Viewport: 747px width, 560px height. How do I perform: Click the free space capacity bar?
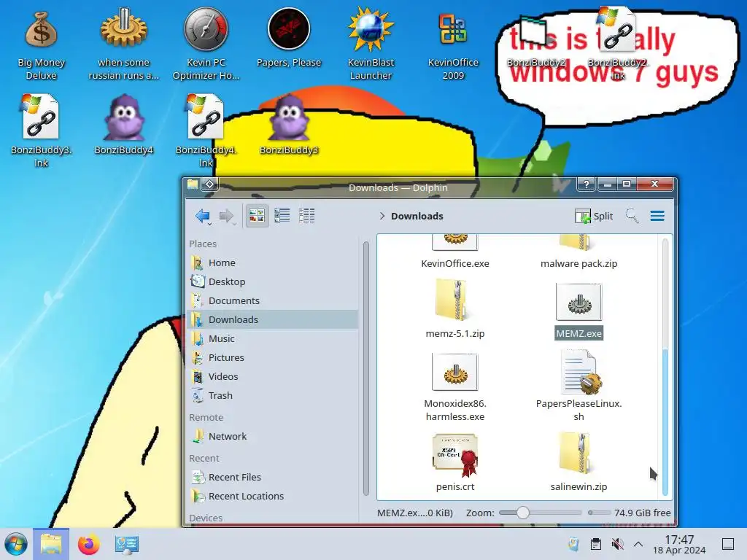(600, 513)
